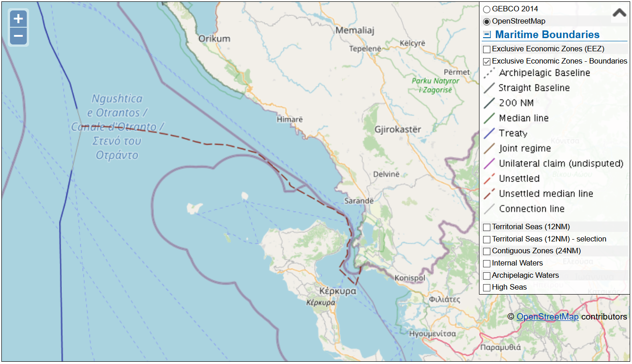632x364 pixels.
Task: Click the Joint regime legend label
Action: [525, 148]
